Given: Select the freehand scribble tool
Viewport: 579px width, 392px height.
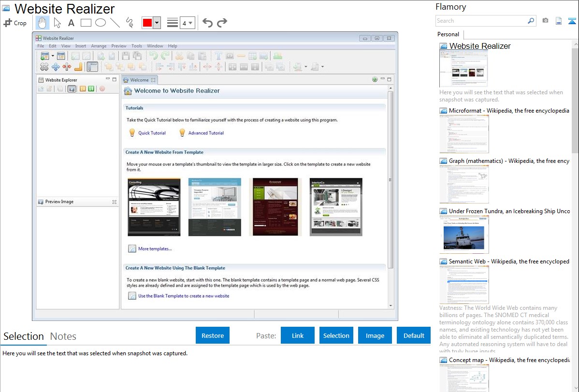Looking at the screenshot, I should [x=130, y=23].
